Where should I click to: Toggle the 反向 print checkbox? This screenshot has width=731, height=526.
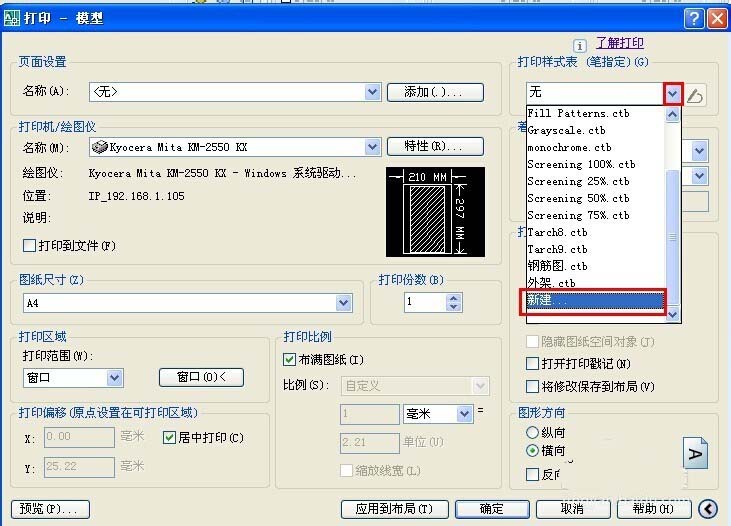[532, 474]
